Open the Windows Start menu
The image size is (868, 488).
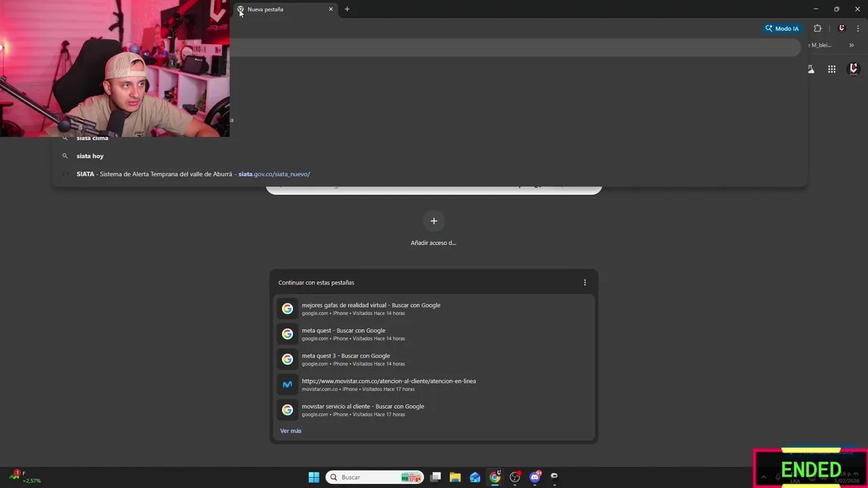pos(314,477)
